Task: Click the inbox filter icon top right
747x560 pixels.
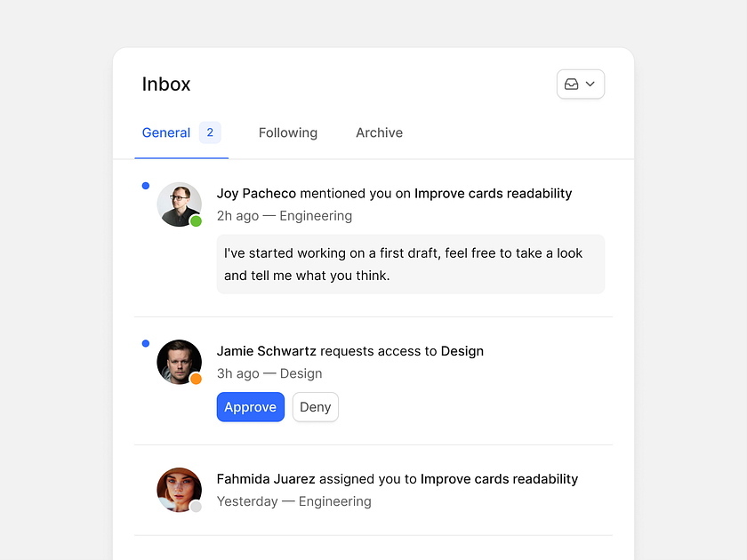Action: click(x=574, y=84)
